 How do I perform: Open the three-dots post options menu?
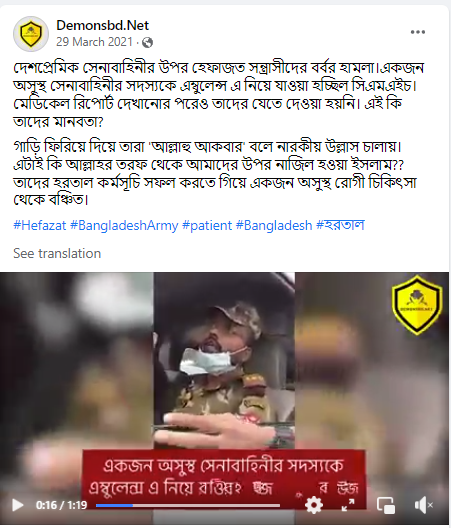coord(418,32)
